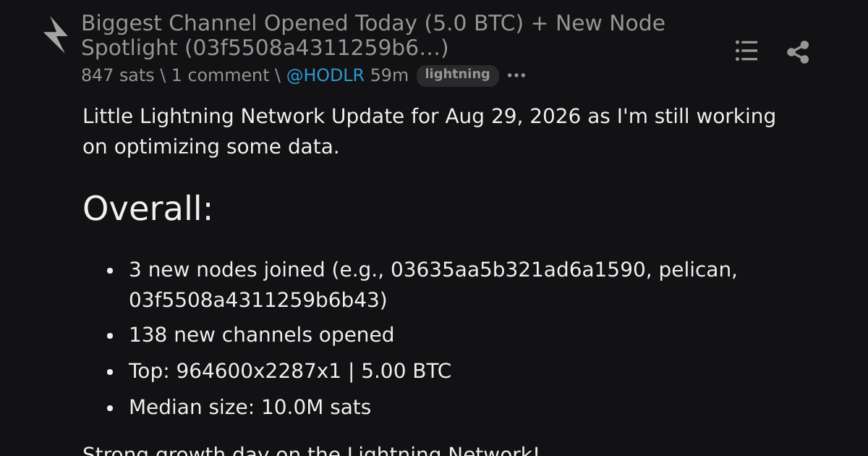868x456 pixels.
Task: Click the Overall: heading
Action: (x=148, y=208)
